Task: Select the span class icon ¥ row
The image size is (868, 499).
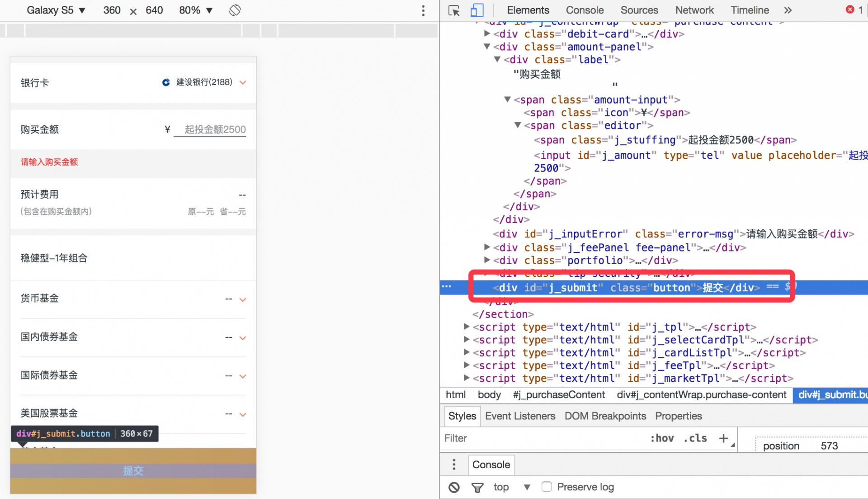Action: [607, 113]
